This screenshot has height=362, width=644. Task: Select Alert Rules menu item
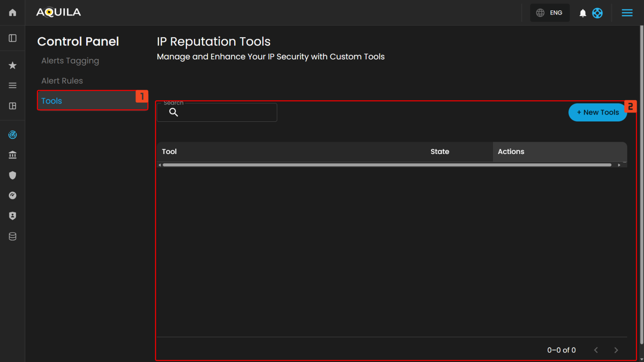(x=62, y=81)
